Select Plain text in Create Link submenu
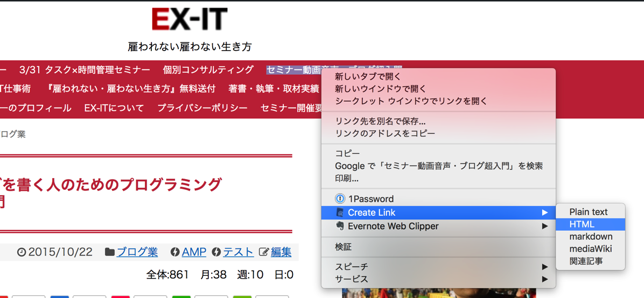644x298 pixels. click(x=590, y=212)
